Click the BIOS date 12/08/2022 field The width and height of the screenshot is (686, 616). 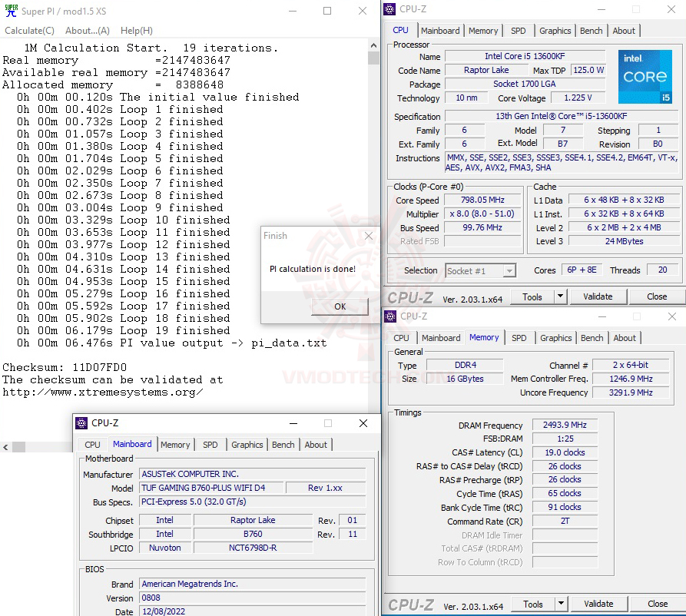[253, 611]
